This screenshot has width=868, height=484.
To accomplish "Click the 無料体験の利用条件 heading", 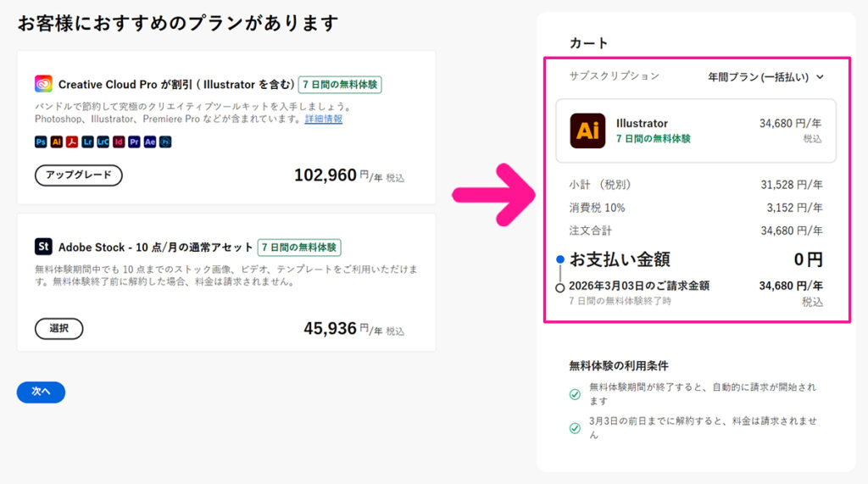I will [618, 365].
